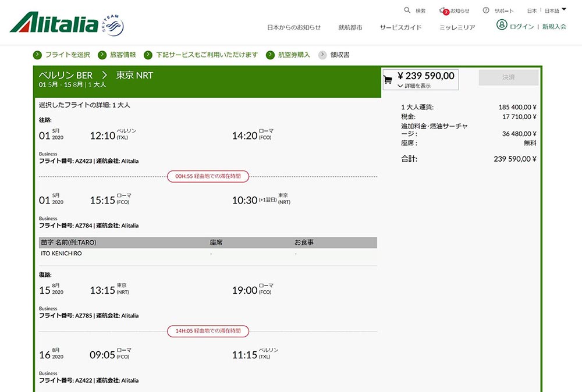This screenshot has width=582, height=392.
Task: Click the ¥ 239 590,00 cart total
Action: pyautogui.click(x=426, y=76)
